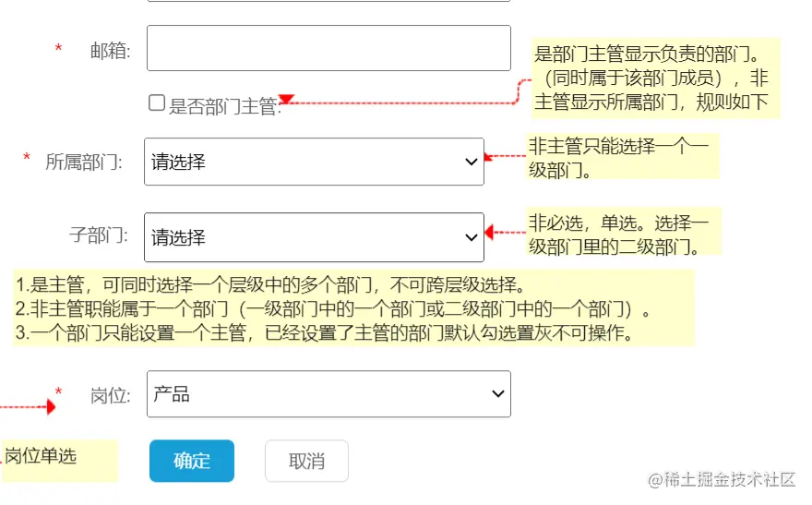Click the 岗位 field label
Screen dimensions: 812x505
(x=111, y=396)
